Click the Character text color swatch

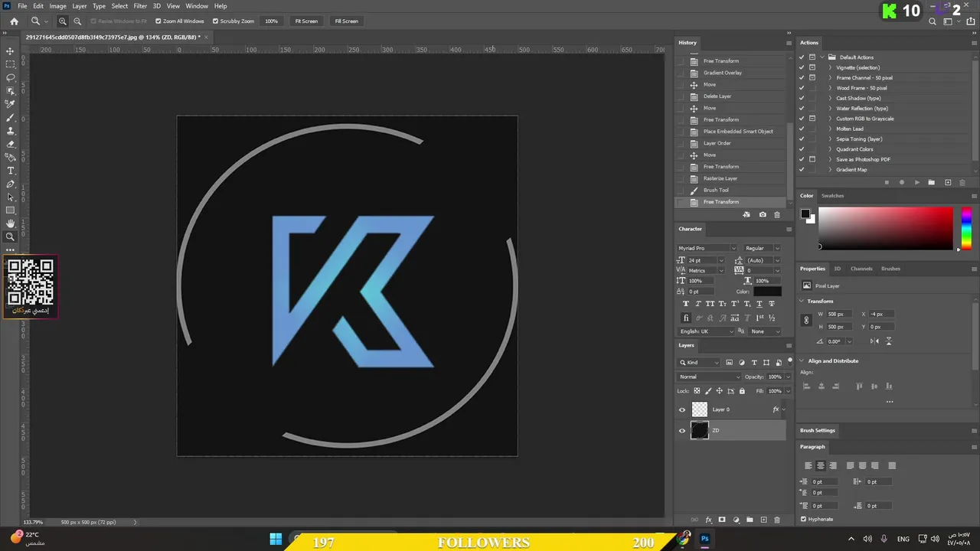tap(767, 292)
